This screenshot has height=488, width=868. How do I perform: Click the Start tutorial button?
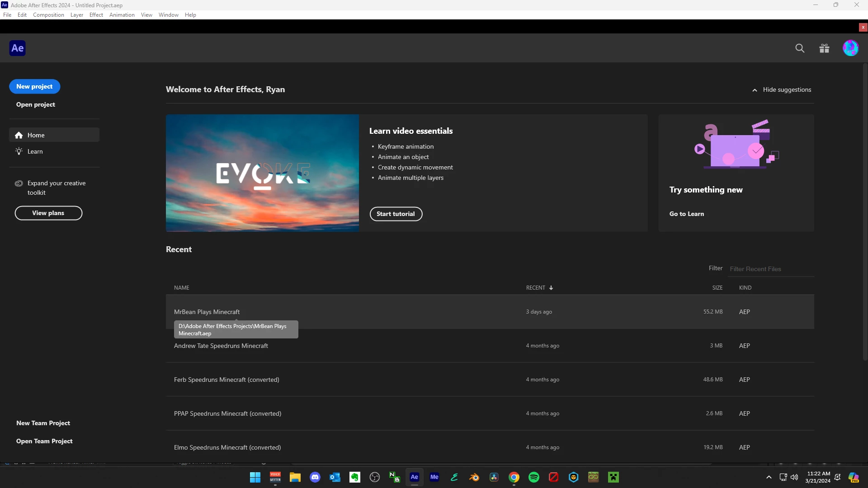pyautogui.click(x=396, y=214)
